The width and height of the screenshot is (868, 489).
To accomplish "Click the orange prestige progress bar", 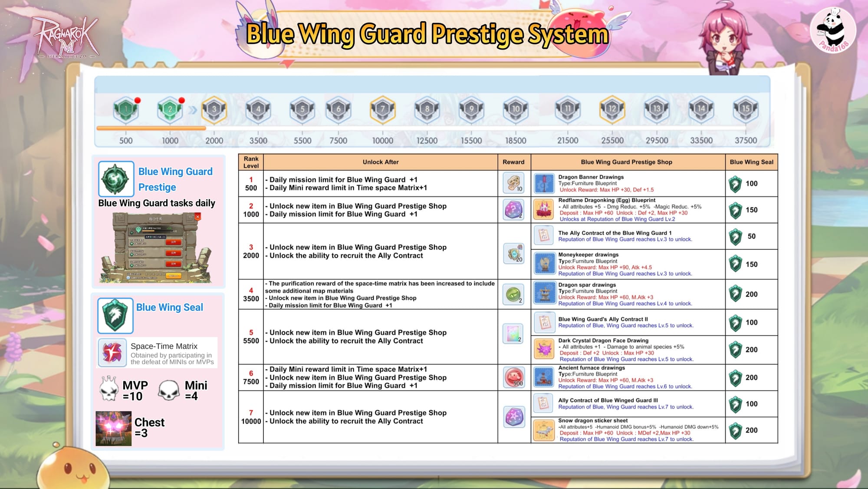I will (151, 128).
